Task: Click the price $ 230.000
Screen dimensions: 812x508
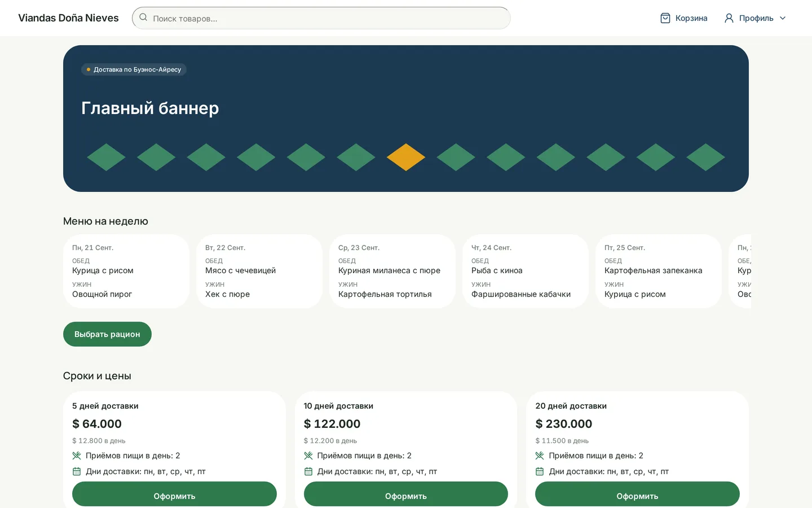Action: pyautogui.click(x=564, y=424)
